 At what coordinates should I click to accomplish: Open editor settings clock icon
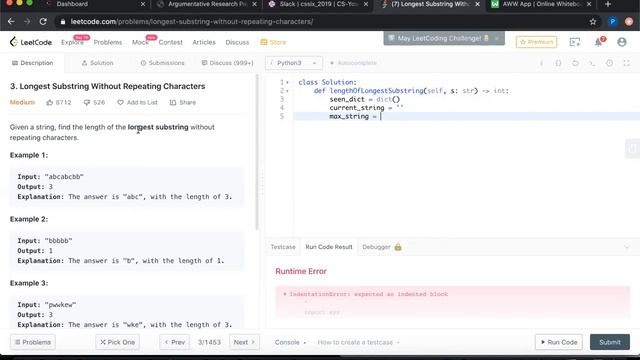point(609,63)
